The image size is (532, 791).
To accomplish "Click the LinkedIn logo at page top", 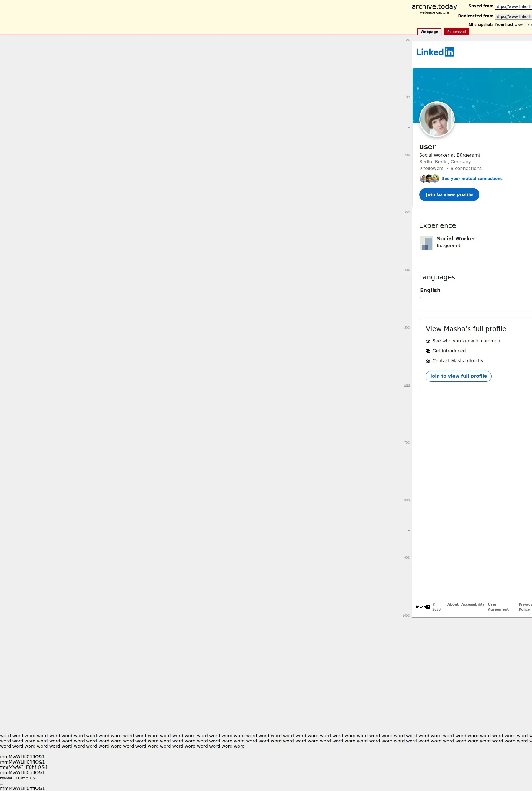I will pyautogui.click(x=435, y=52).
